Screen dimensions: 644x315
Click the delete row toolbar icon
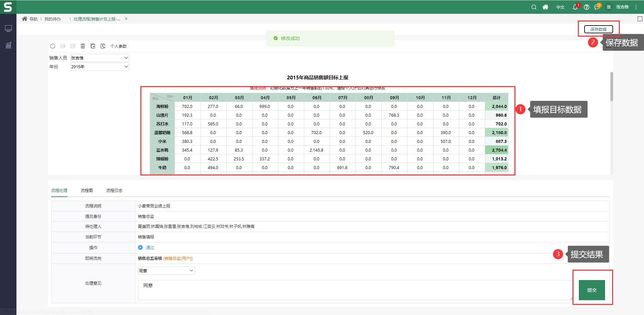click(73, 46)
